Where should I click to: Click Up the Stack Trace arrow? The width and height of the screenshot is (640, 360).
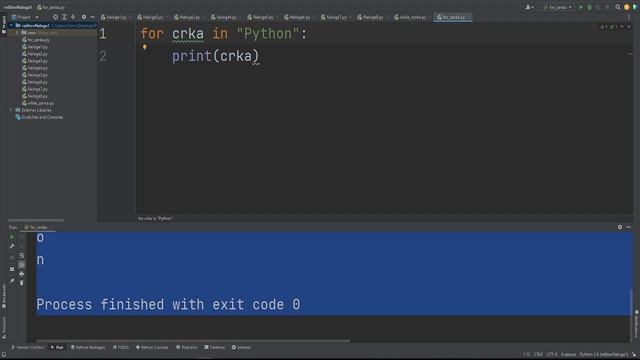[x=22, y=237]
